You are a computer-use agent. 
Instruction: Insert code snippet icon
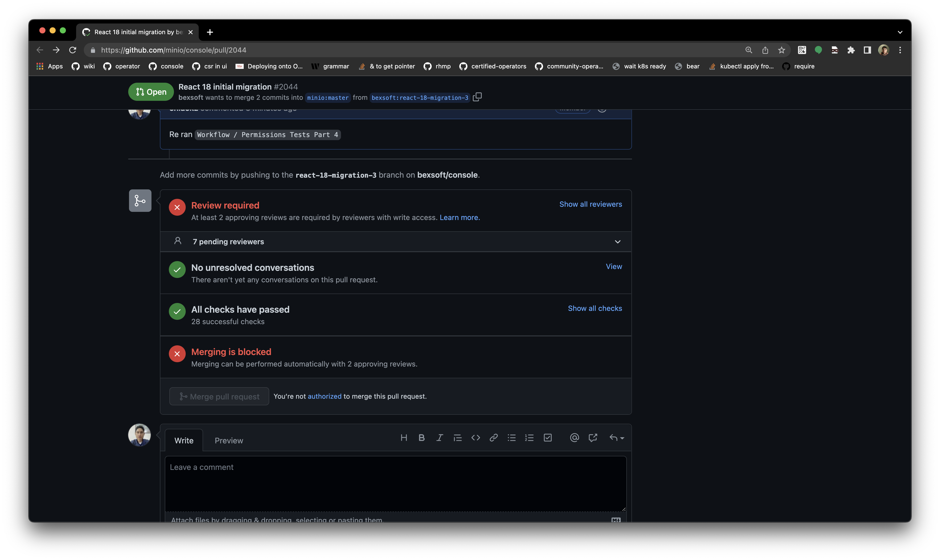point(475,438)
